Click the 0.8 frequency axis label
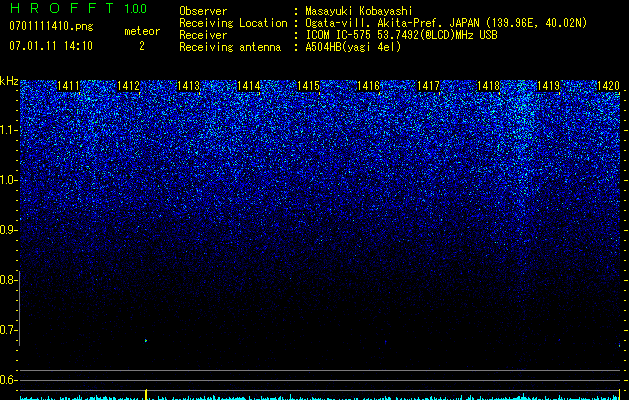The height and width of the screenshot is (400, 629). pyautogui.click(x=8, y=280)
